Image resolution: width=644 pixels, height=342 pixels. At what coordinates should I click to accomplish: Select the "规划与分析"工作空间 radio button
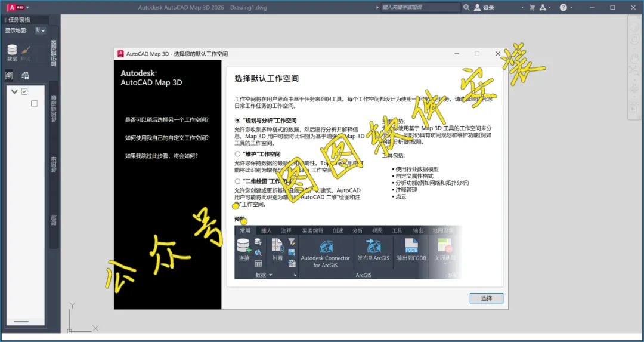(x=237, y=121)
